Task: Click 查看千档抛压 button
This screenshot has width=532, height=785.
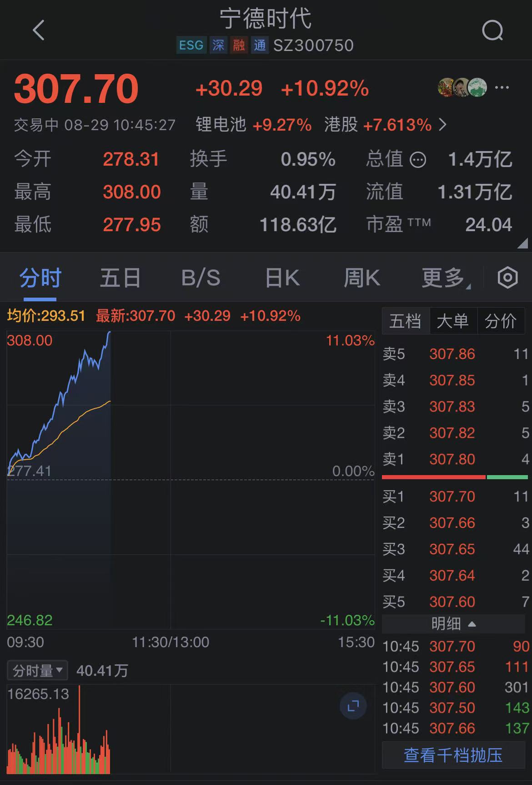Action: (x=453, y=755)
